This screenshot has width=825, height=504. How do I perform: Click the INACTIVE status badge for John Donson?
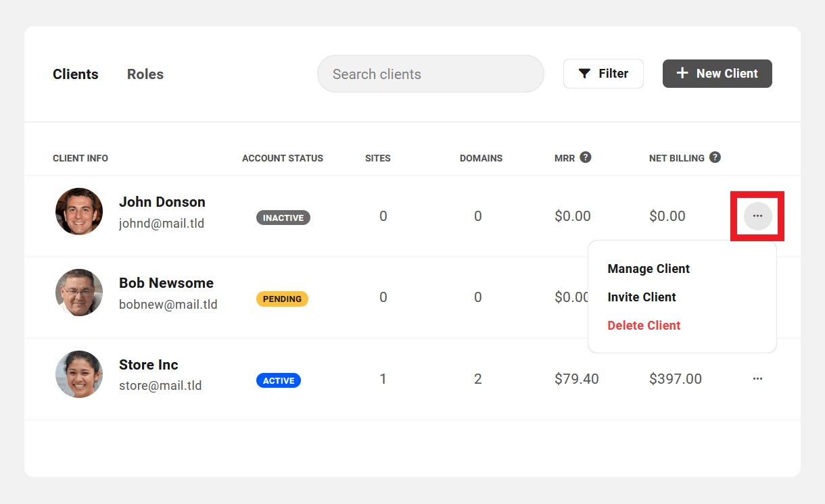tap(283, 218)
